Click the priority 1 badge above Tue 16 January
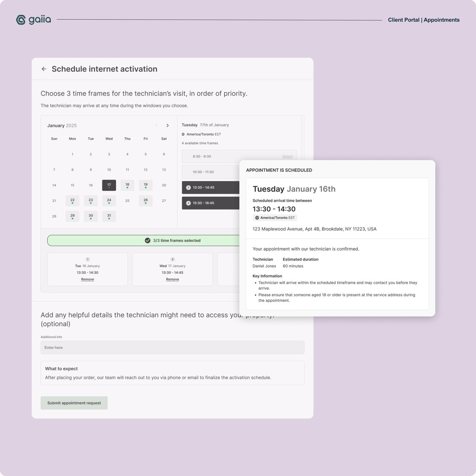Viewport: 476px width, 476px height. [x=87, y=259]
